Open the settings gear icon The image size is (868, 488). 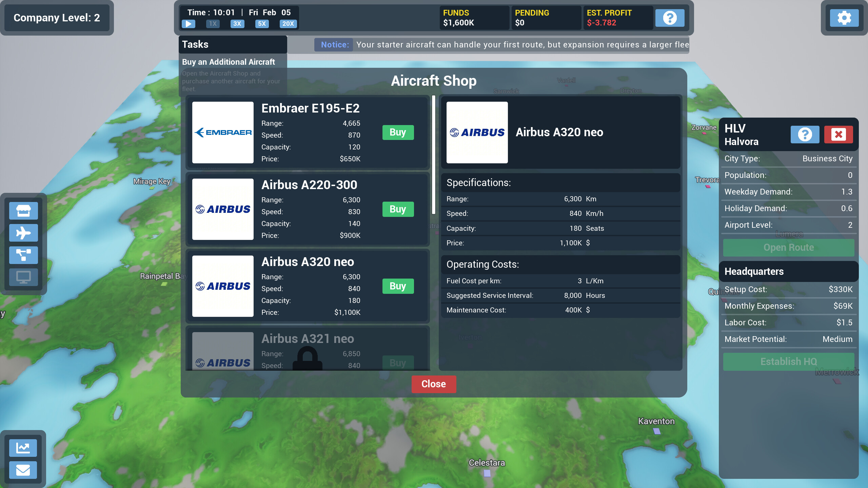(x=844, y=18)
